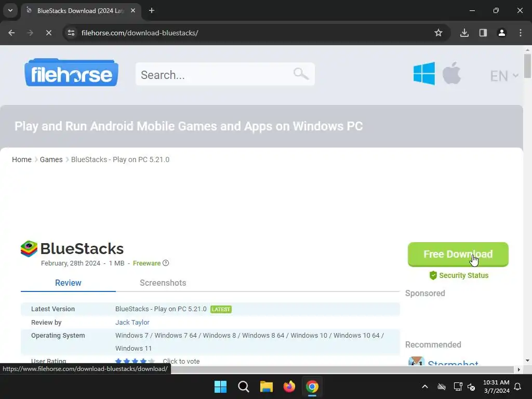Click the user rating stars
The width and height of the screenshot is (532, 399).
tap(135, 362)
